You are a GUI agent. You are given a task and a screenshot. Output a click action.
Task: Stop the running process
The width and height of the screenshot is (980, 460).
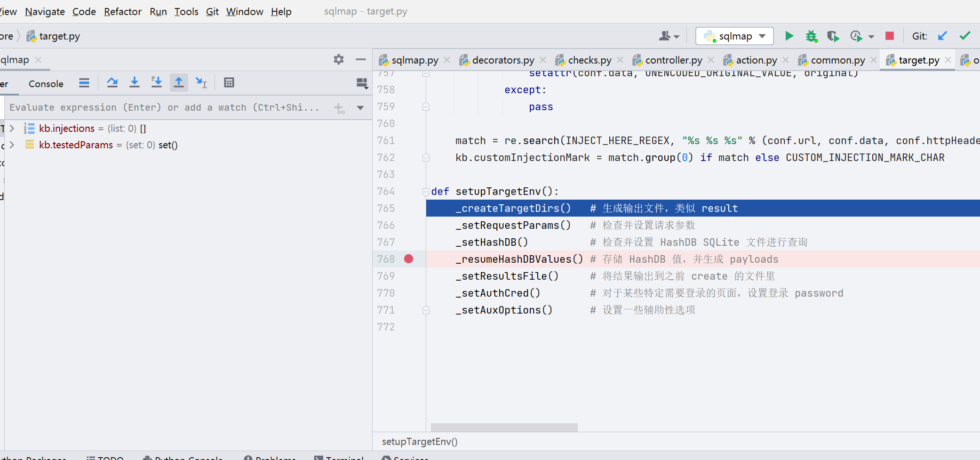[x=889, y=36]
